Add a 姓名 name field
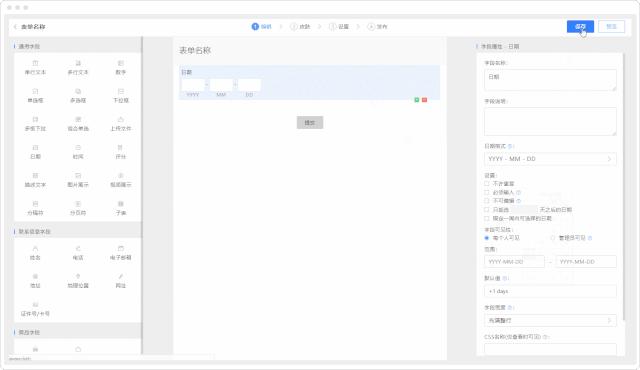The height and width of the screenshot is (370, 640). point(36,253)
